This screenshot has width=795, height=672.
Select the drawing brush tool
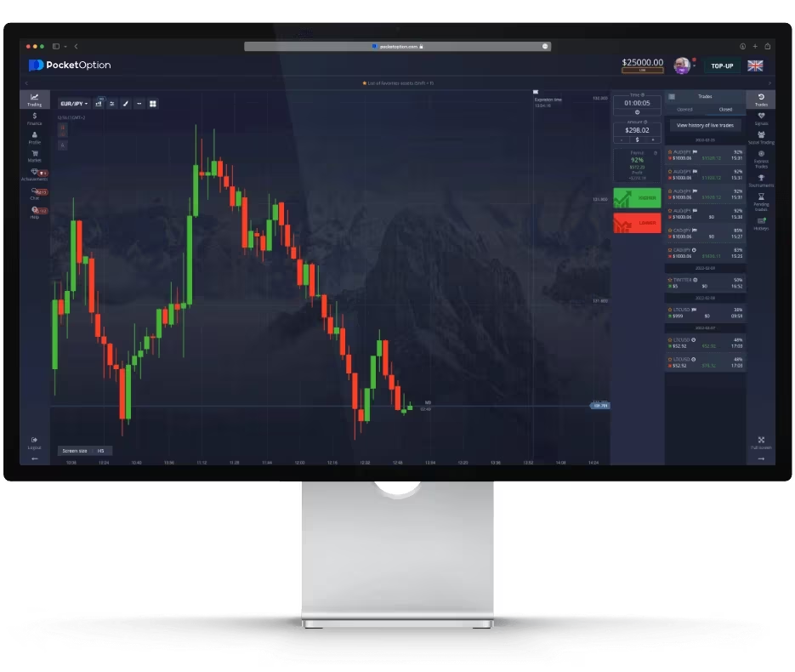pos(126,104)
